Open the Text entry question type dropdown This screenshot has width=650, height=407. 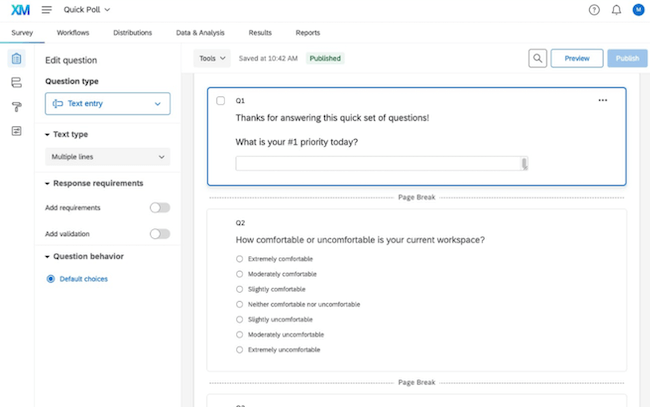107,104
